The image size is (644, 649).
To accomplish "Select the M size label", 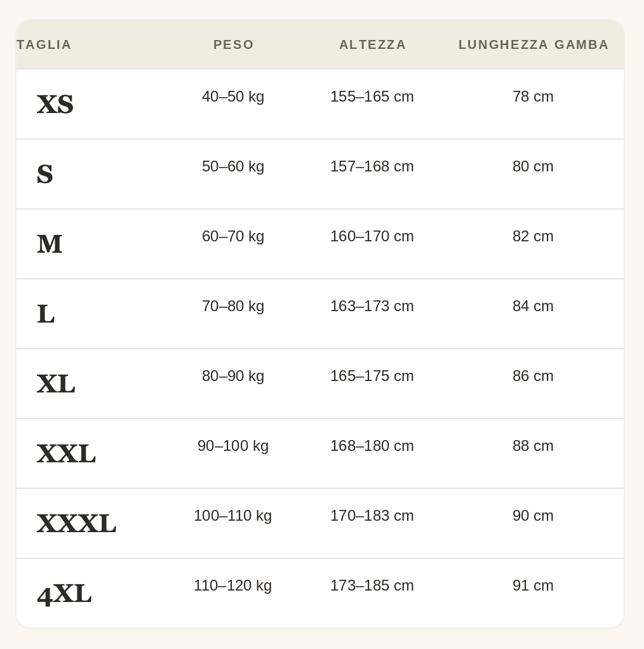I will click(50, 244).
